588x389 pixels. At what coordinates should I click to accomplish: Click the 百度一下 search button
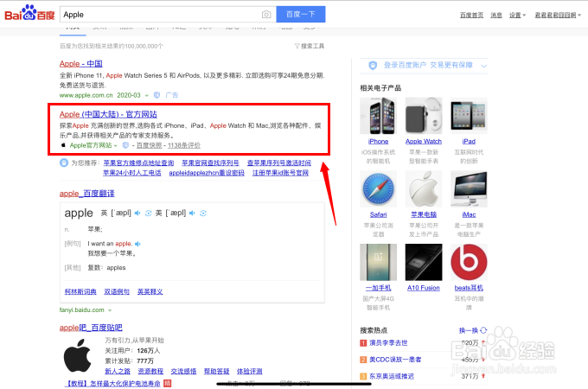pyautogui.click(x=301, y=14)
